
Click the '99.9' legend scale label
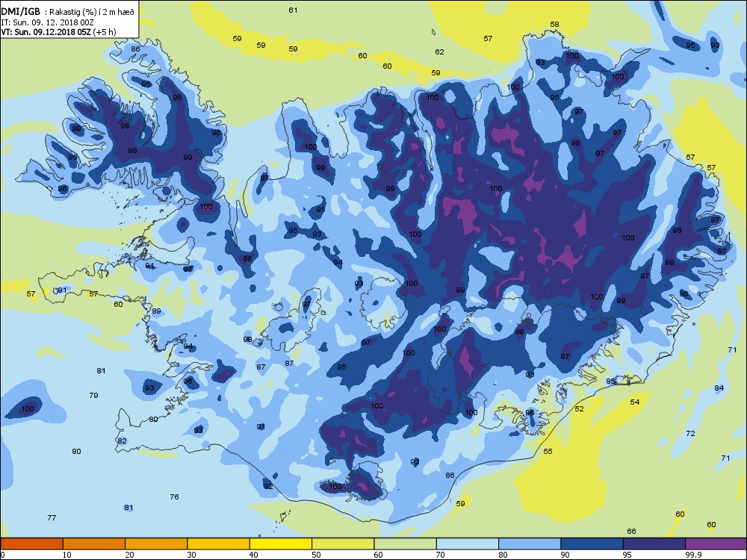[692, 555]
